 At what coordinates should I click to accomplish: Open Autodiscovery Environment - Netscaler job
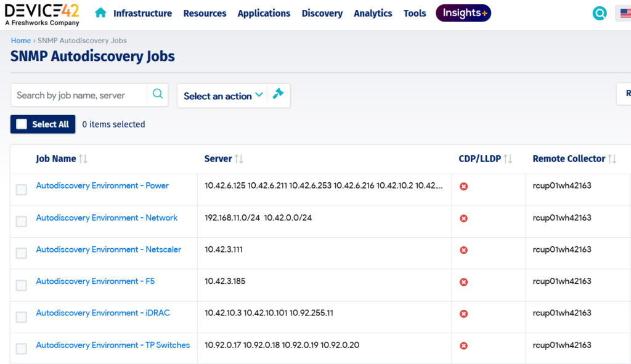[108, 249]
